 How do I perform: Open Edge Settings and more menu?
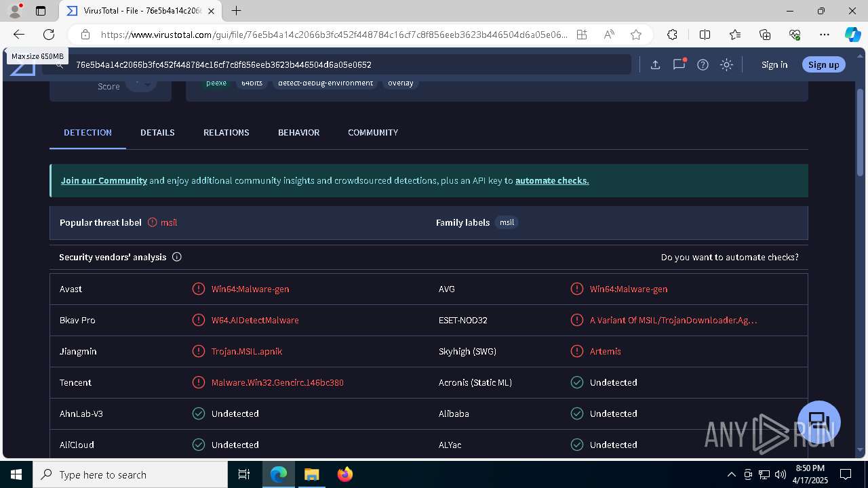point(825,35)
